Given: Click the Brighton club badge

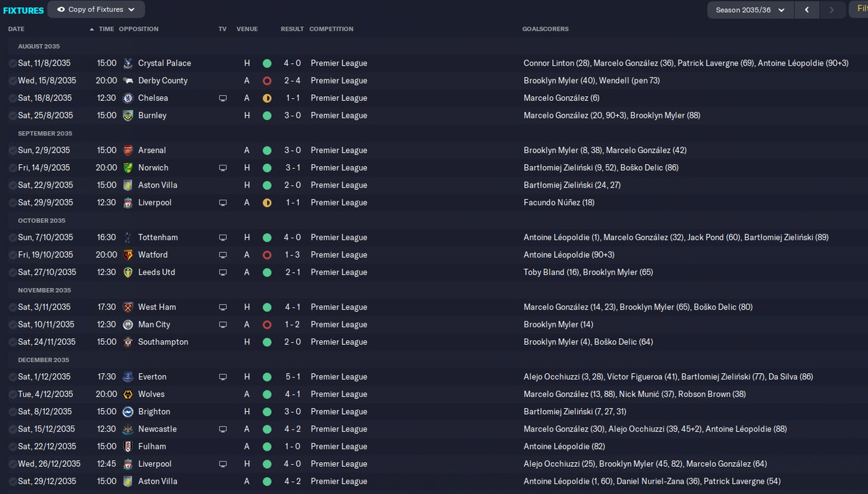Looking at the screenshot, I should point(128,411).
